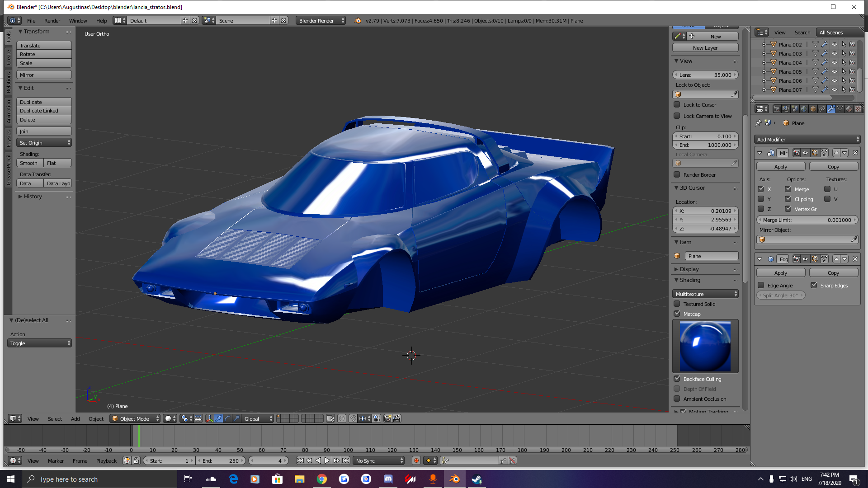Open the Object Data properties tab icon
This screenshot has width=868, height=488.
coord(840,109)
